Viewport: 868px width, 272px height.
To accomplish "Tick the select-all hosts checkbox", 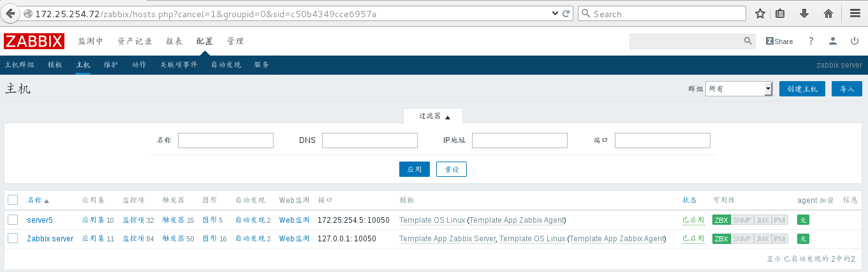I will (13, 200).
